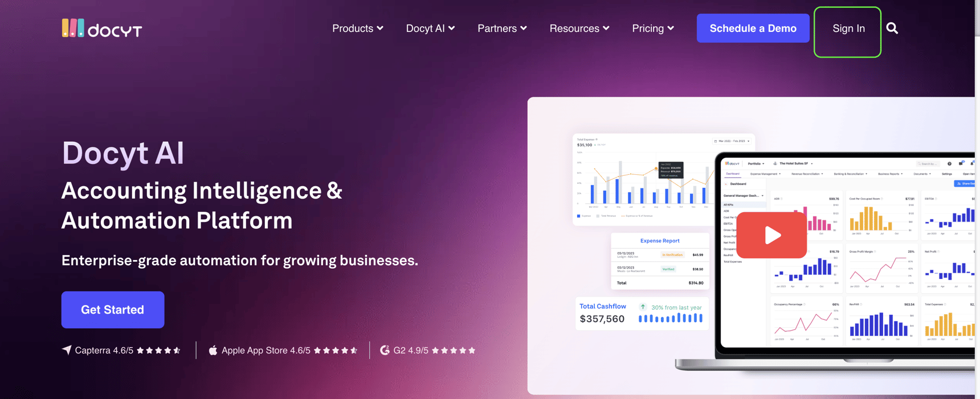Play the dashboard demo video
Image resolution: width=980 pixels, height=399 pixels.
(771, 235)
